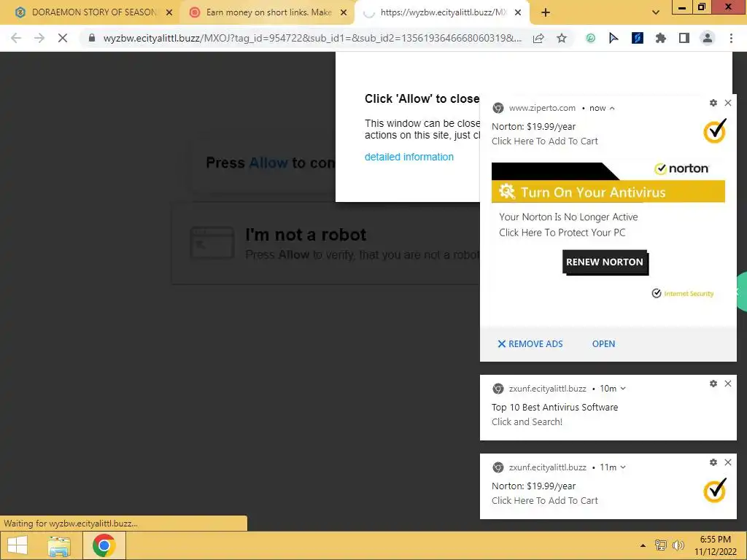This screenshot has width=747, height=560.
Task: Click the Chrome icon beside www.ziperto.com
Action: pyautogui.click(x=498, y=108)
